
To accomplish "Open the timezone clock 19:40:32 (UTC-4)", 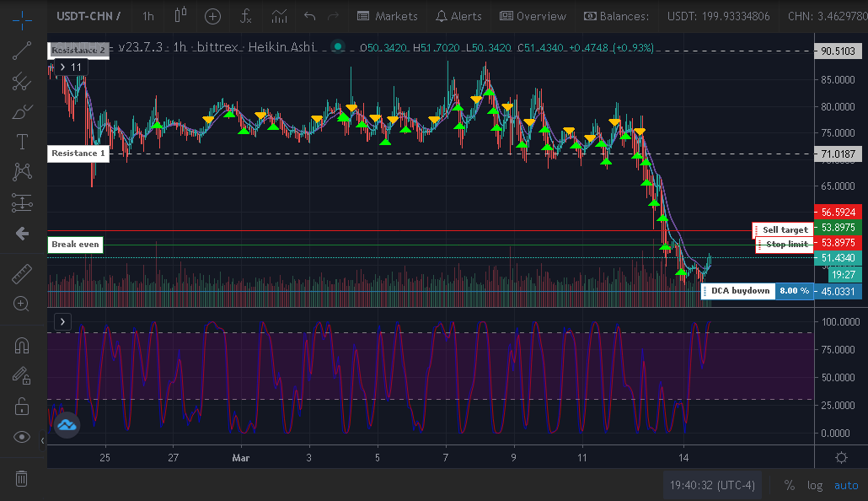I will pyautogui.click(x=712, y=486).
